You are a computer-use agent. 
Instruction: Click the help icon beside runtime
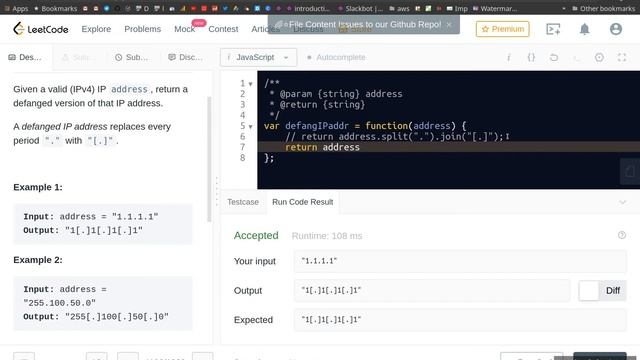pyautogui.click(x=622, y=235)
